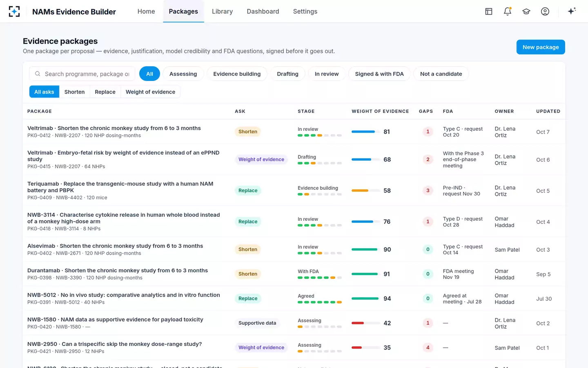588x368 pixels.
Task: Filter by Not a candidate
Action: 441,74
